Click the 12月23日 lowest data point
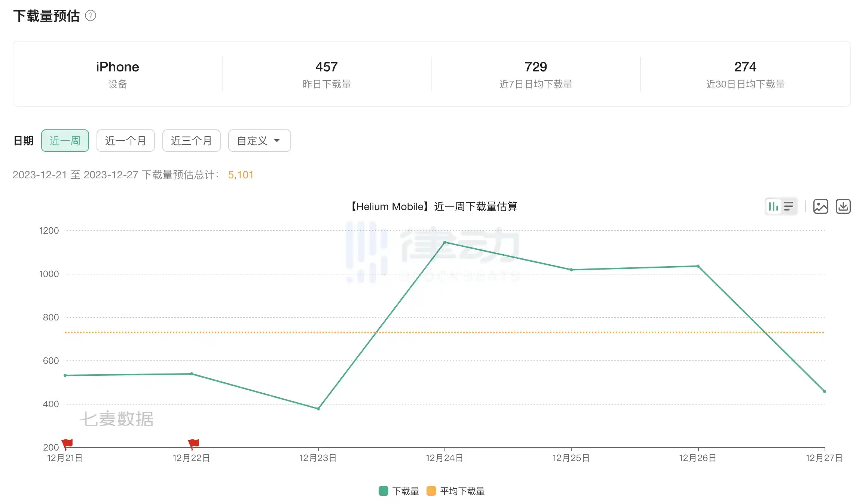Image resolution: width=865 pixels, height=504 pixels. point(318,409)
